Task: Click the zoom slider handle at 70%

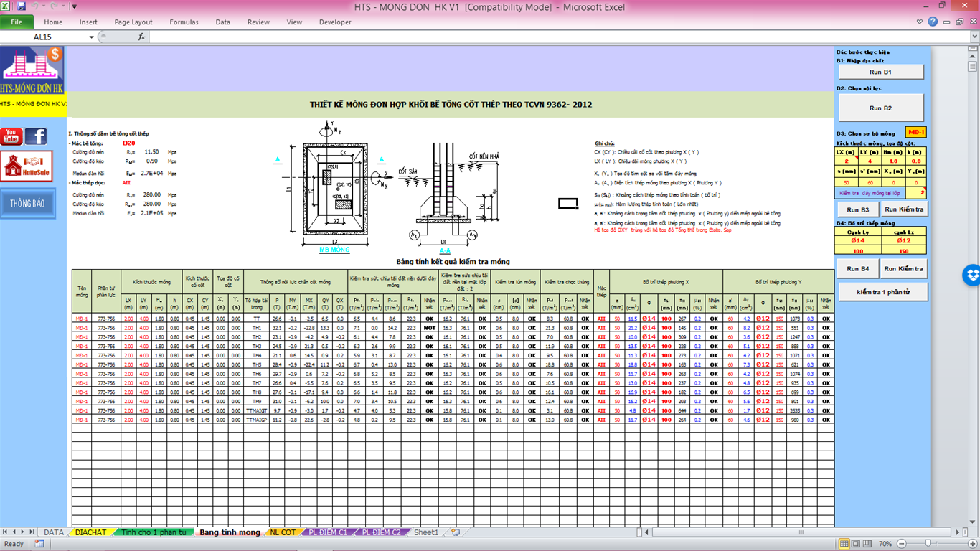Action: (929, 544)
